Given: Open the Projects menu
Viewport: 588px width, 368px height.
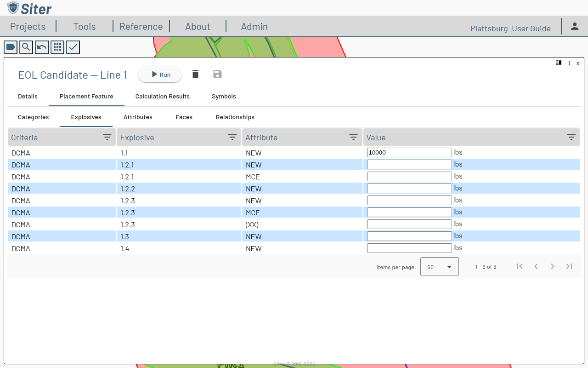Looking at the screenshot, I should pos(28,27).
